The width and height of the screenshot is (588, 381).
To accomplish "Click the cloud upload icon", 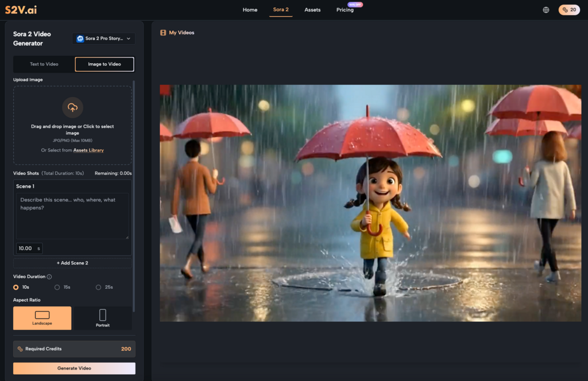I will coord(72,107).
